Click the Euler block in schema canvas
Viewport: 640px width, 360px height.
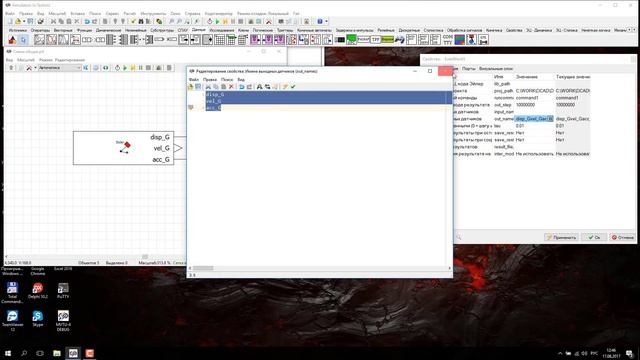pyautogui.click(x=123, y=148)
